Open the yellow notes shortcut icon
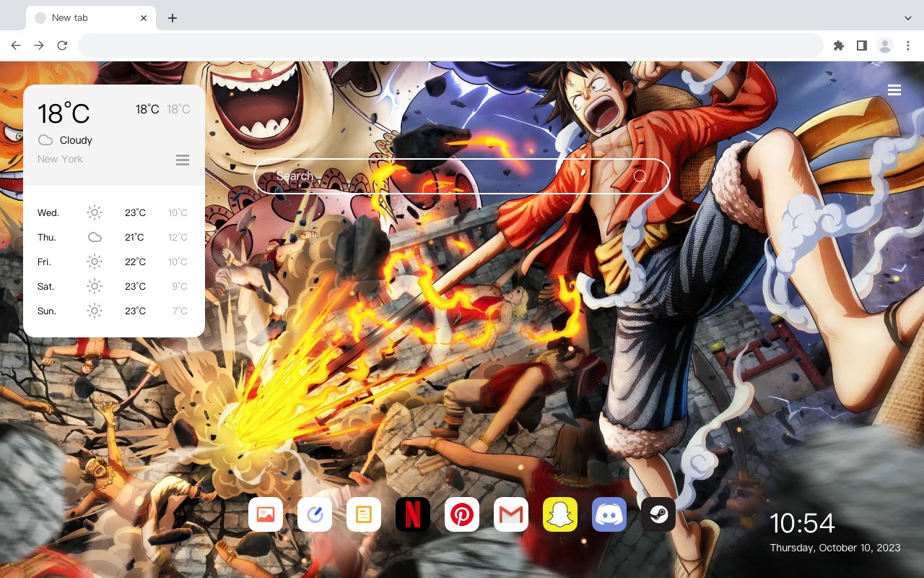 (x=364, y=514)
